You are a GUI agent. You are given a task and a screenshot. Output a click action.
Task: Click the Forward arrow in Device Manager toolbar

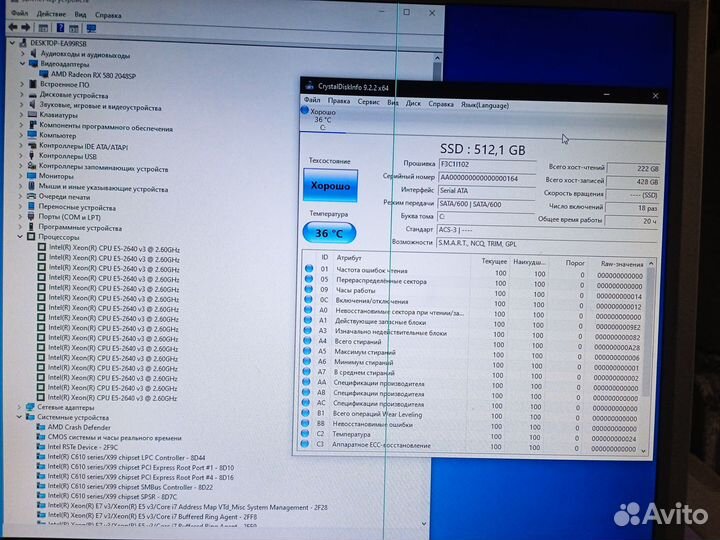pyautogui.click(x=26, y=28)
